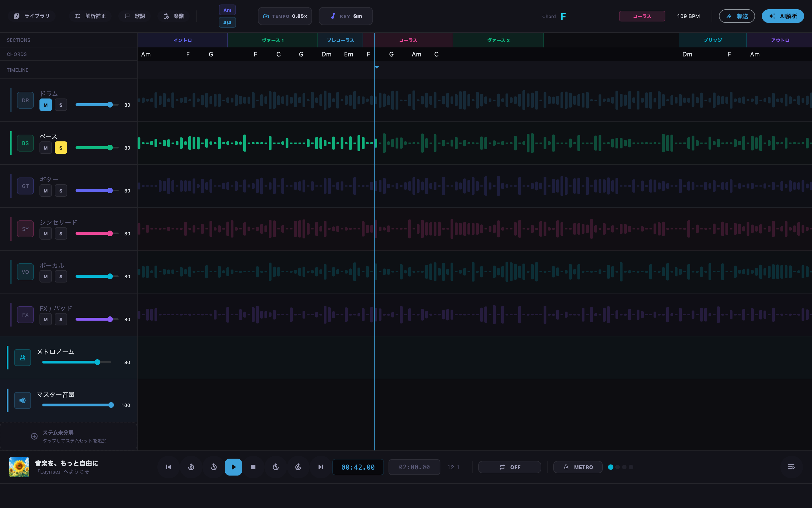
Task: Open the 楽譜 sheet music tab
Action: (x=173, y=16)
